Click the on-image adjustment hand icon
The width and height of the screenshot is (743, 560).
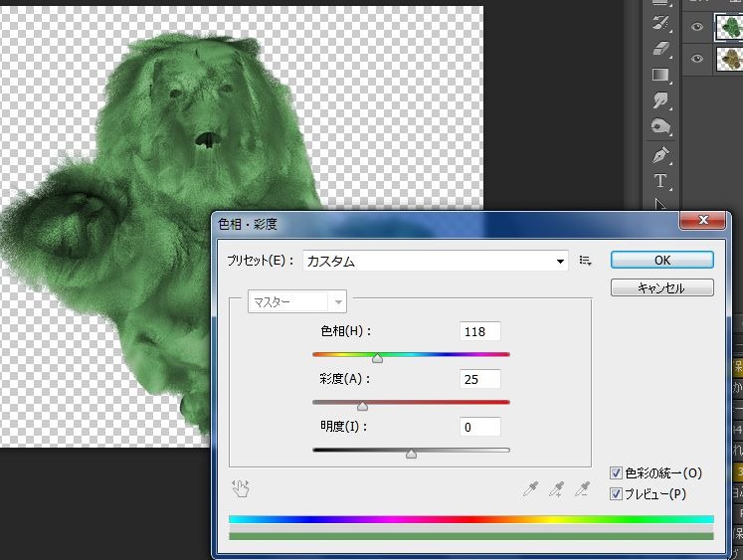(241, 488)
